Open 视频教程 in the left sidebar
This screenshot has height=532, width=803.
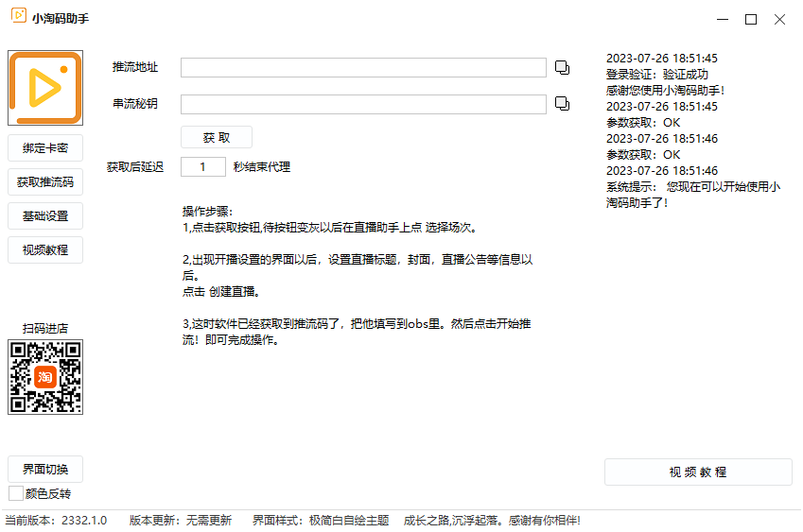(45, 249)
